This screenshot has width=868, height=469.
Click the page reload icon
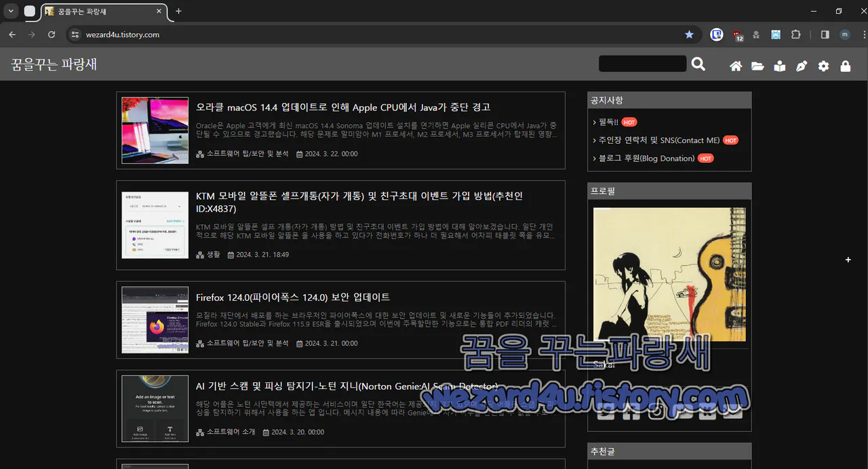tap(52, 34)
